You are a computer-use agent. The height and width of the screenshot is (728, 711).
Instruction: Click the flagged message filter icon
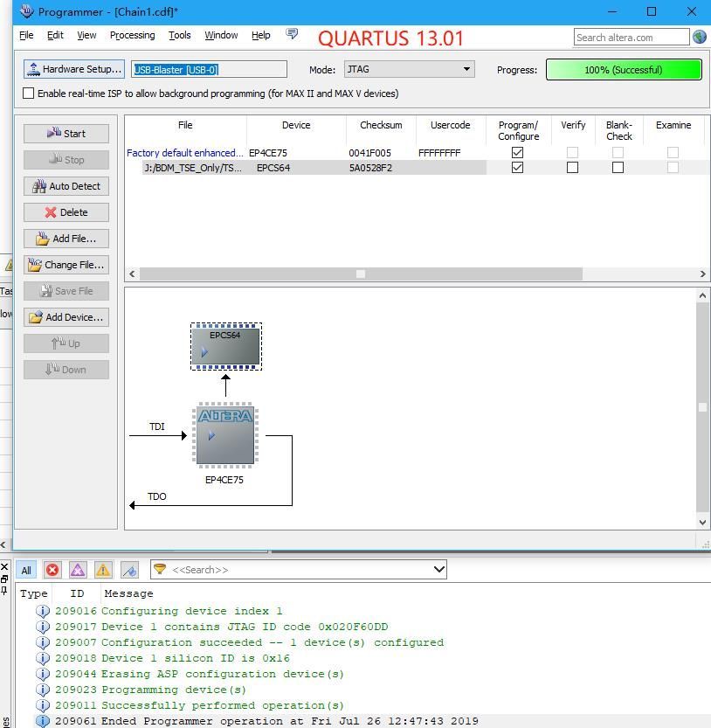click(128, 570)
